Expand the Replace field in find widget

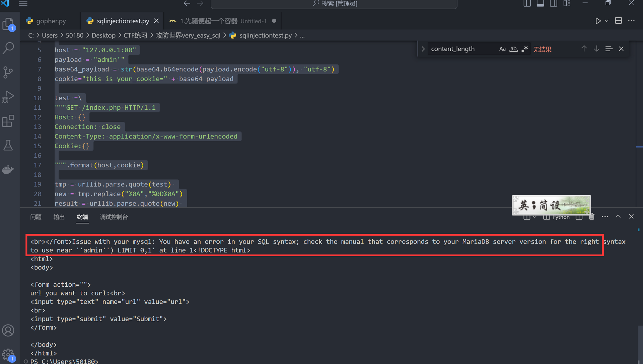pos(423,49)
